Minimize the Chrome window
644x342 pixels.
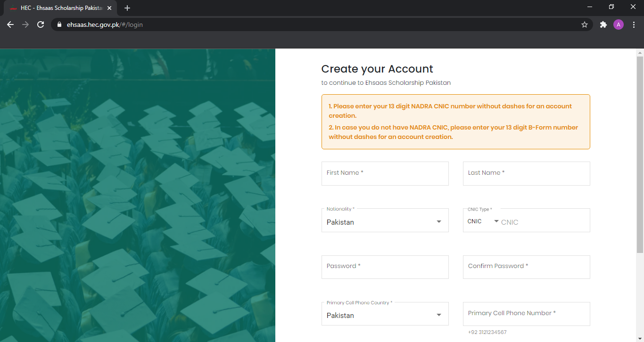click(x=590, y=7)
